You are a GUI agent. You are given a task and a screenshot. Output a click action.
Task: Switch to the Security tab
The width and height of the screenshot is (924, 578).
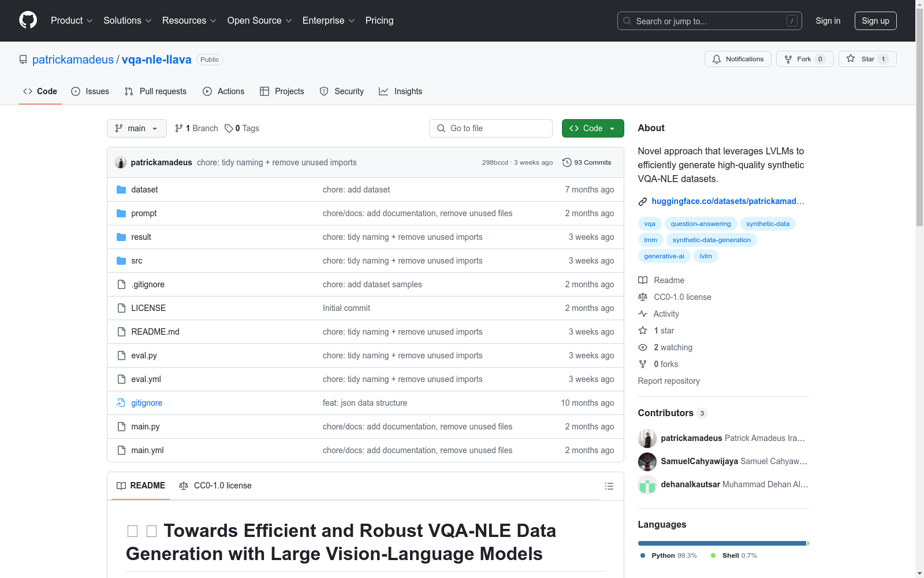[342, 91]
